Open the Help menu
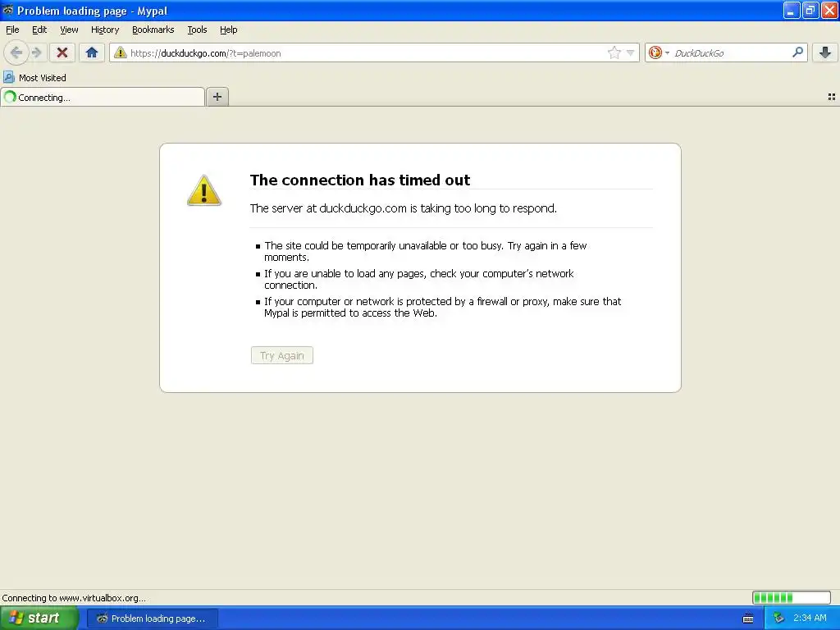 click(x=229, y=30)
